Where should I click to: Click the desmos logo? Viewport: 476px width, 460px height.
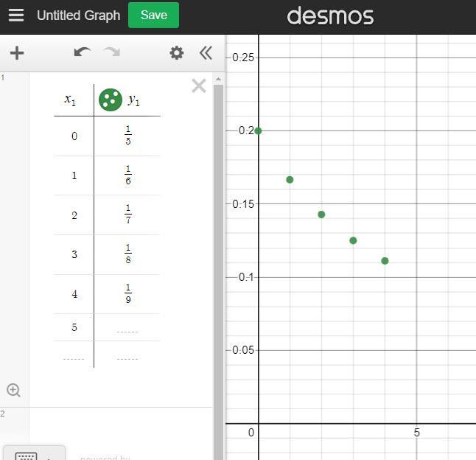[x=330, y=15]
